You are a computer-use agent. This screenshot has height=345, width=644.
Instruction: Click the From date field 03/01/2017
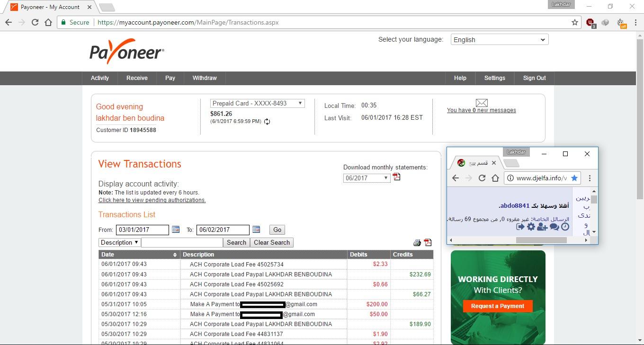(142, 230)
